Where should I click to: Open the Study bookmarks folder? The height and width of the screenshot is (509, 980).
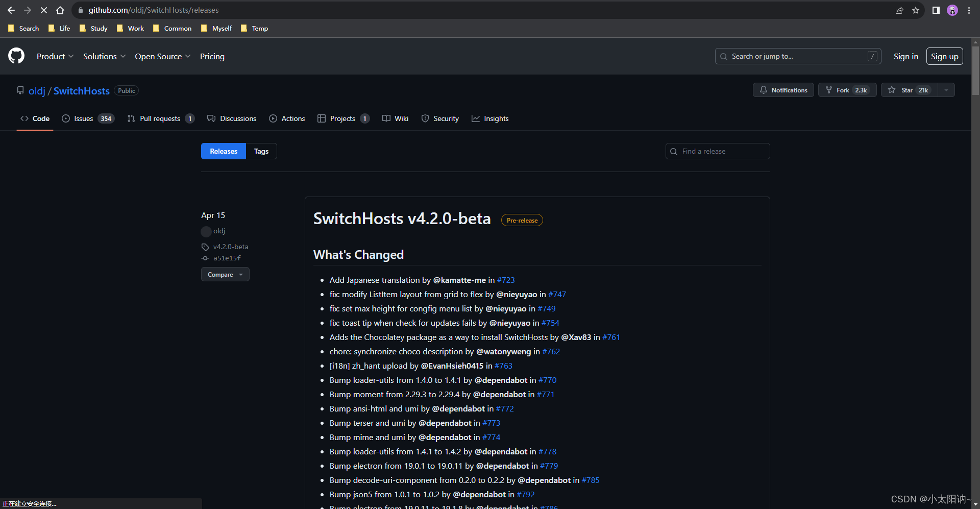[93, 29]
